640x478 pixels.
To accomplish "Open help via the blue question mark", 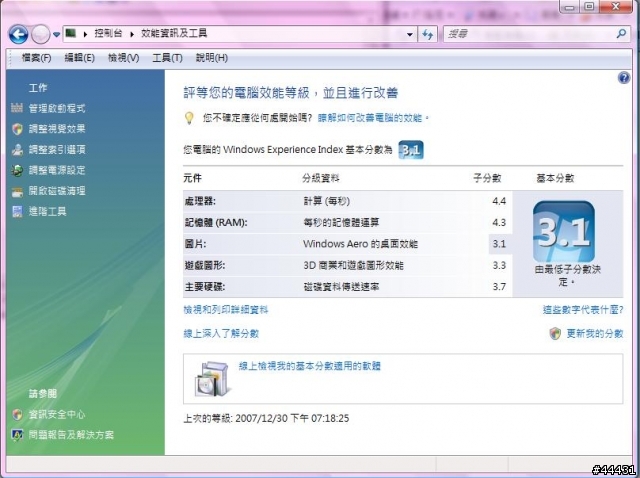I will coord(624,78).
